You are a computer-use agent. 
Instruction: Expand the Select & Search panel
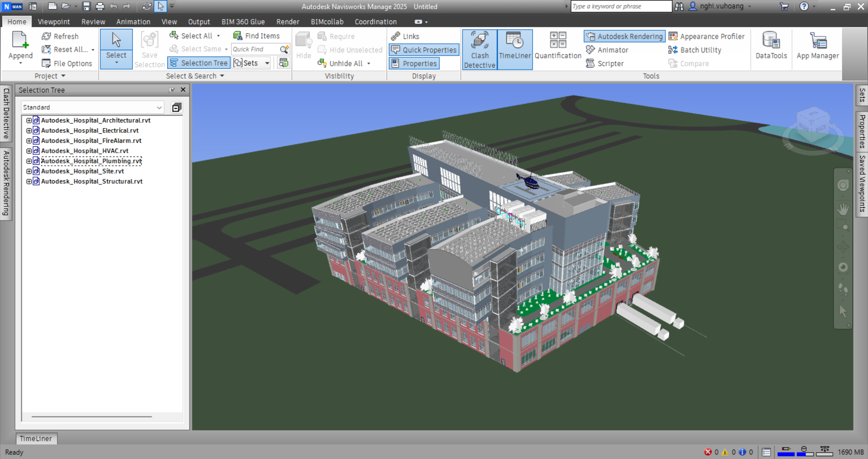point(195,76)
